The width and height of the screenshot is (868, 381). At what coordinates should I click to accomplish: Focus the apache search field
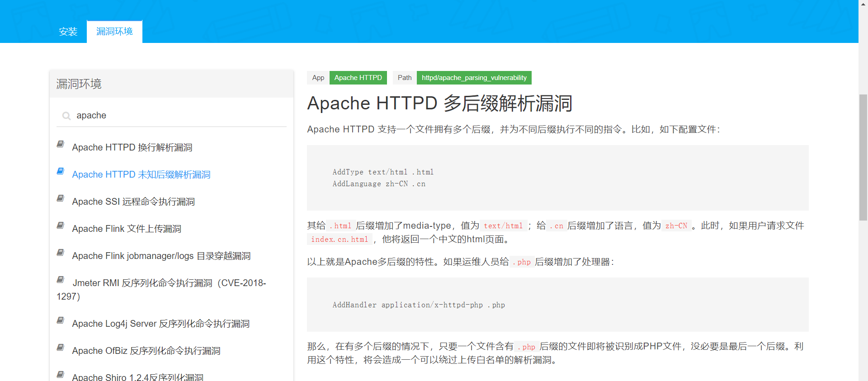point(172,115)
